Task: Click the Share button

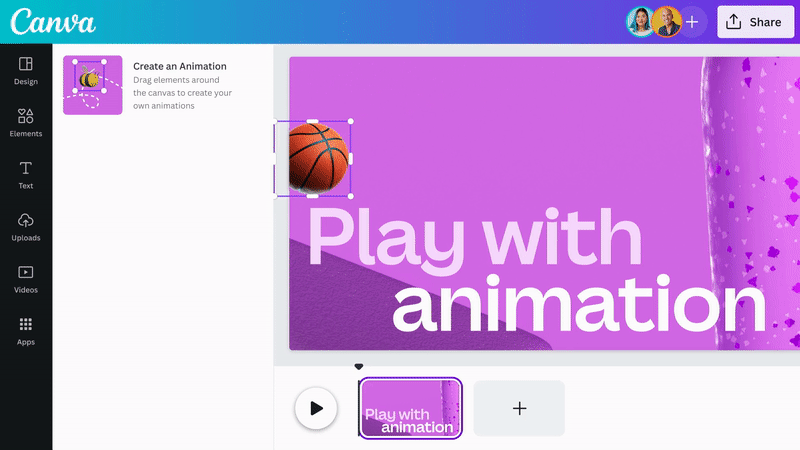Action: click(755, 22)
